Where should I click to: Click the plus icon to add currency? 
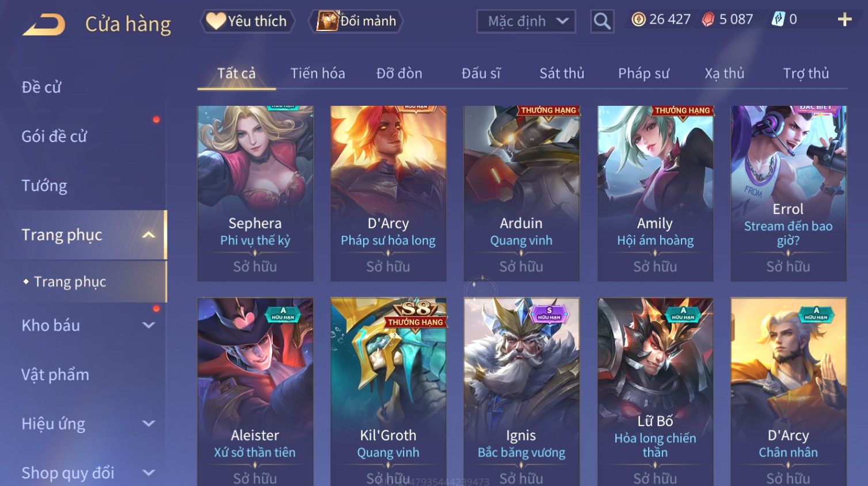(844, 20)
